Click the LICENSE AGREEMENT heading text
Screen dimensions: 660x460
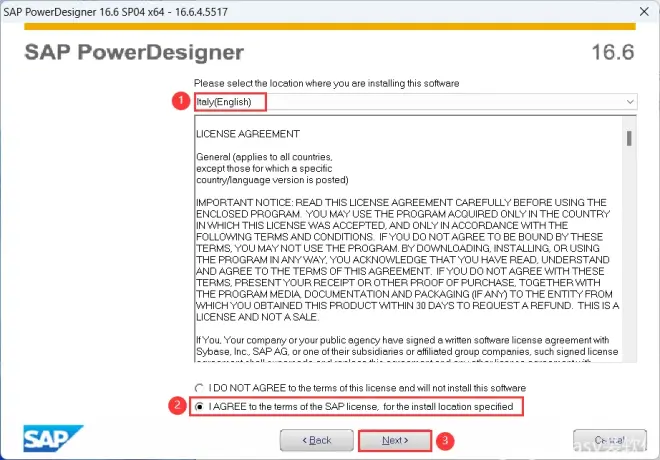[x=248, y=134]
